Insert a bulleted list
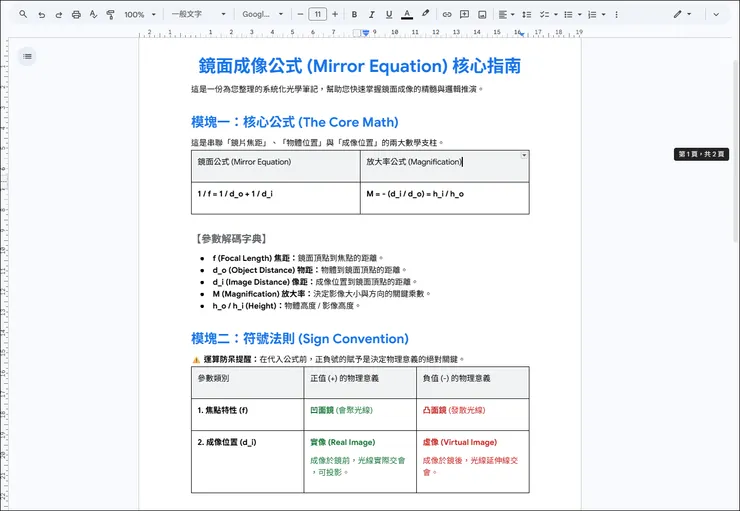 click(568, 15)
